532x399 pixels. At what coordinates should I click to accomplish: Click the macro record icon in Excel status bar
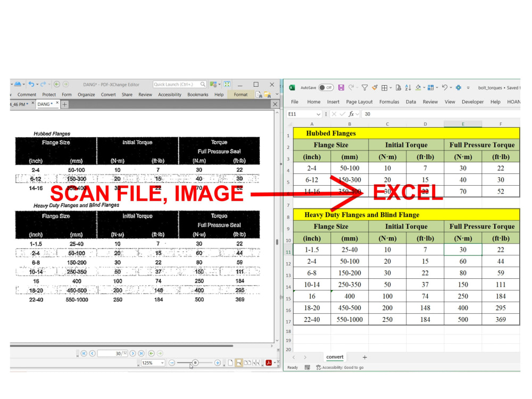tap(307, 368)
